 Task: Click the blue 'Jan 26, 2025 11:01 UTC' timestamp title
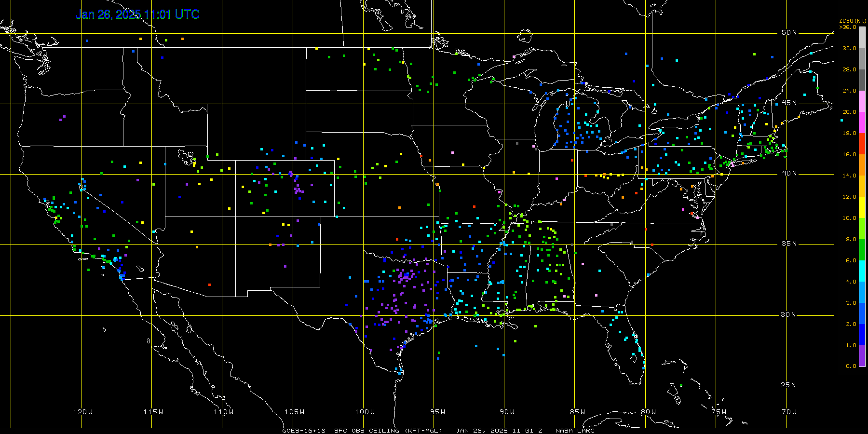pyautogui.click(x=137, y=14)
